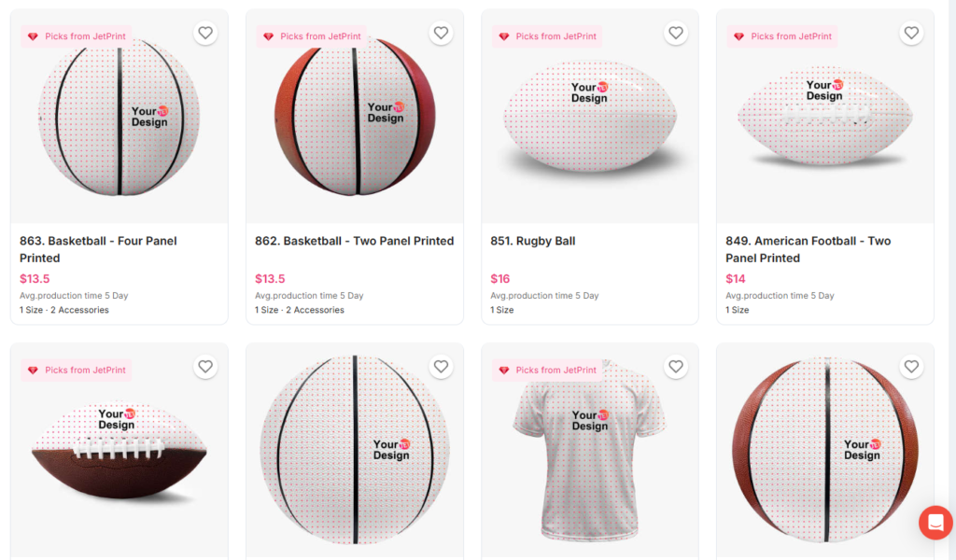Image resolution: width=956 pixels, height=560 pixels.
Task: Toggle heart on the Rugby Ball card
Action: (676, 33)
